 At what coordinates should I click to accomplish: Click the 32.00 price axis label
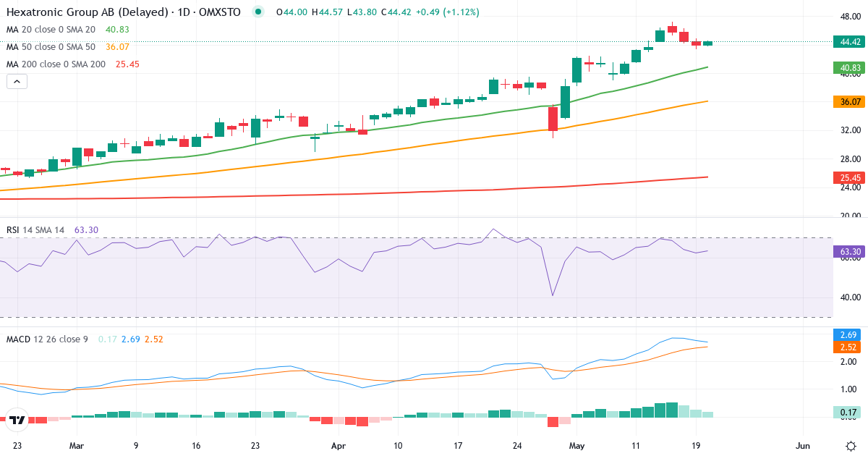[850, 130]
